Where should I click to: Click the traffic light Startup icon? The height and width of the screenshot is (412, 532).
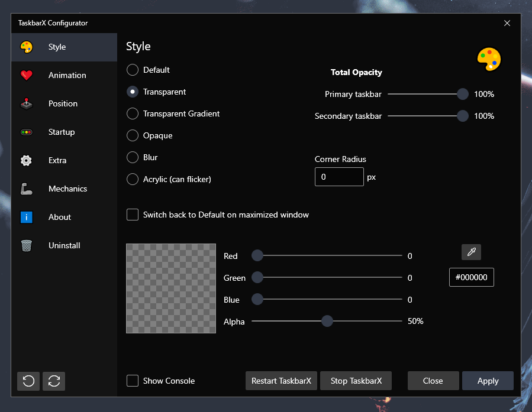click(27, 132)
